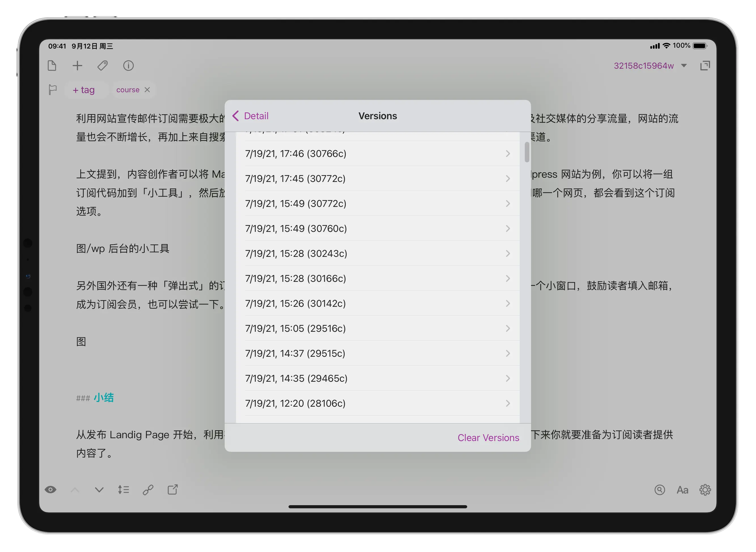
Task: Click Clear Versions
Action: tap(488, 438)
